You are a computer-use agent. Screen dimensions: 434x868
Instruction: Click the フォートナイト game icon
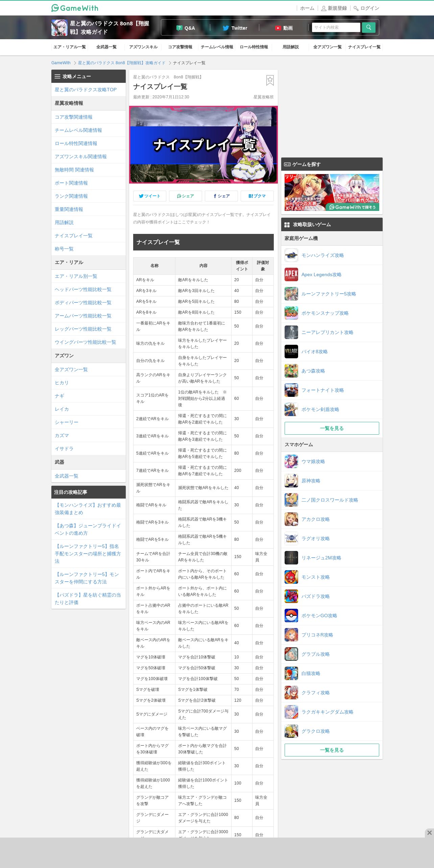coord(291,390)
